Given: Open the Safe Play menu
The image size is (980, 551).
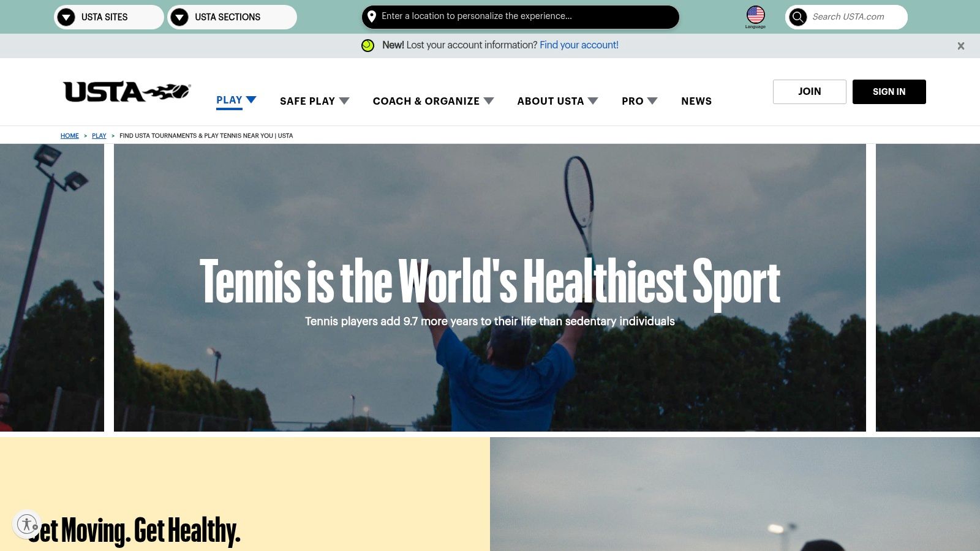Looking at the screenshot, I should point(314,101).
